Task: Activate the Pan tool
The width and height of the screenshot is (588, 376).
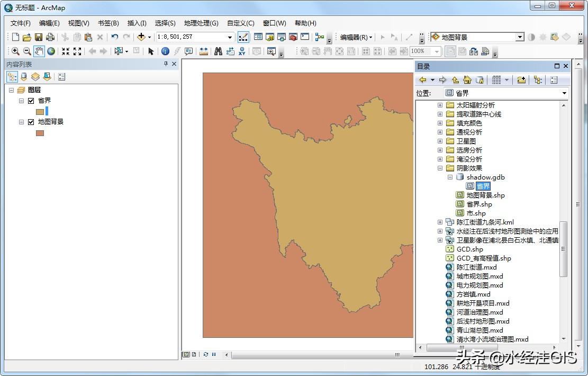Action: (x=38, y=51)
